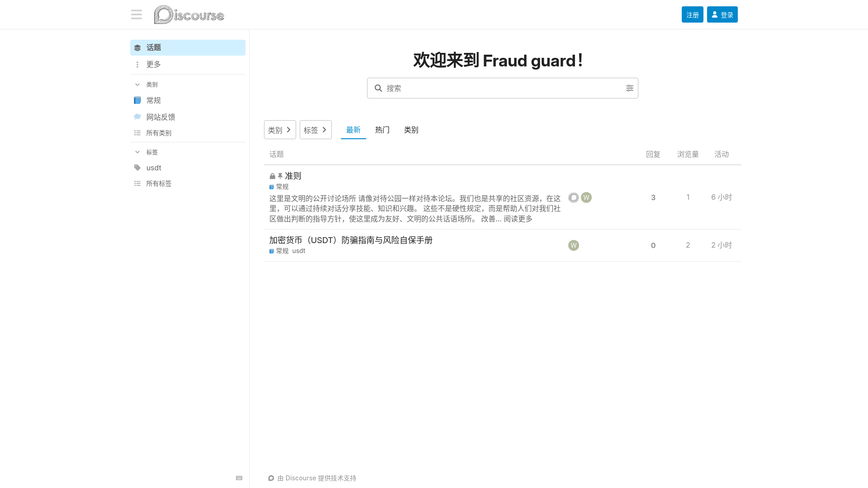Open 常规 category from sidebar
The image size is (868, 488).
188,100
